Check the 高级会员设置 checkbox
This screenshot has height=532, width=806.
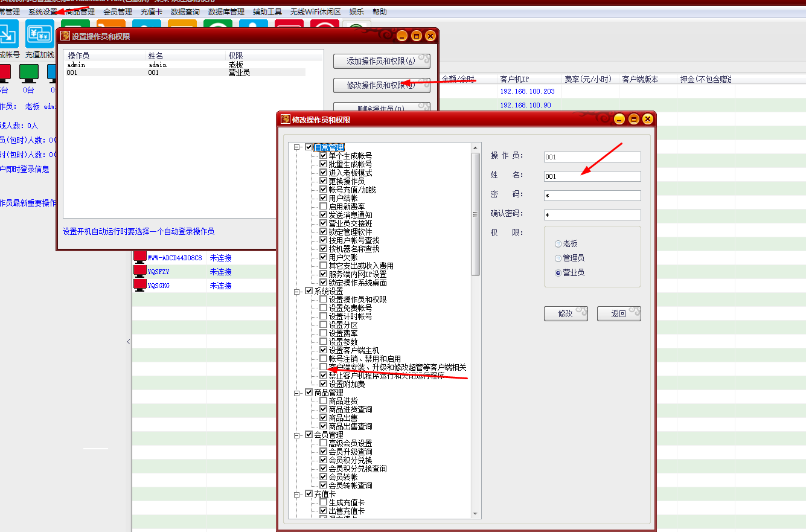point(324,443)
